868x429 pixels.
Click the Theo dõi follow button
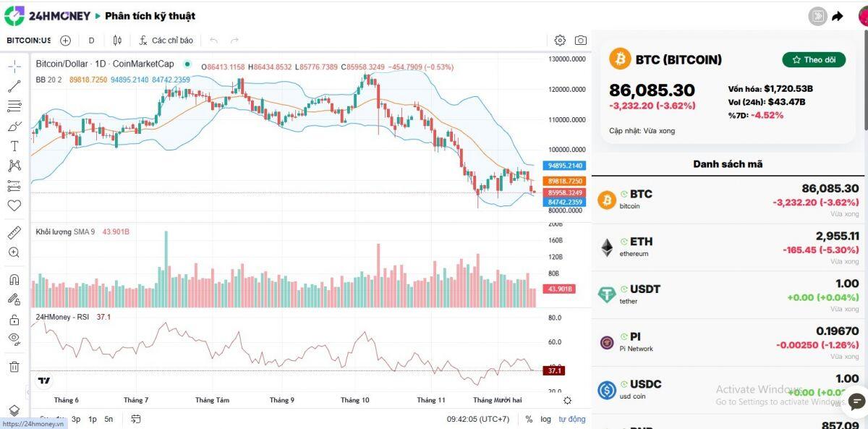(x=814, y=59)
